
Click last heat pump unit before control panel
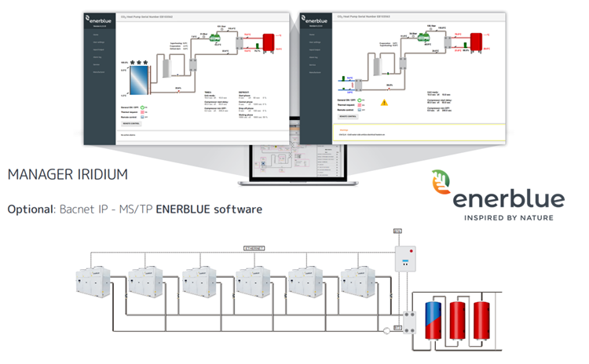click(358, 282)
